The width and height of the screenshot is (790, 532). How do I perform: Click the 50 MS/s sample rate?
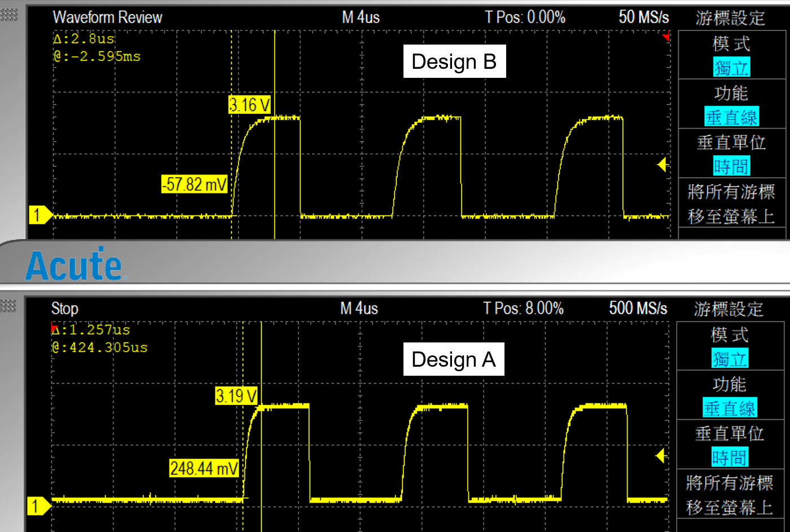point(644,17)
